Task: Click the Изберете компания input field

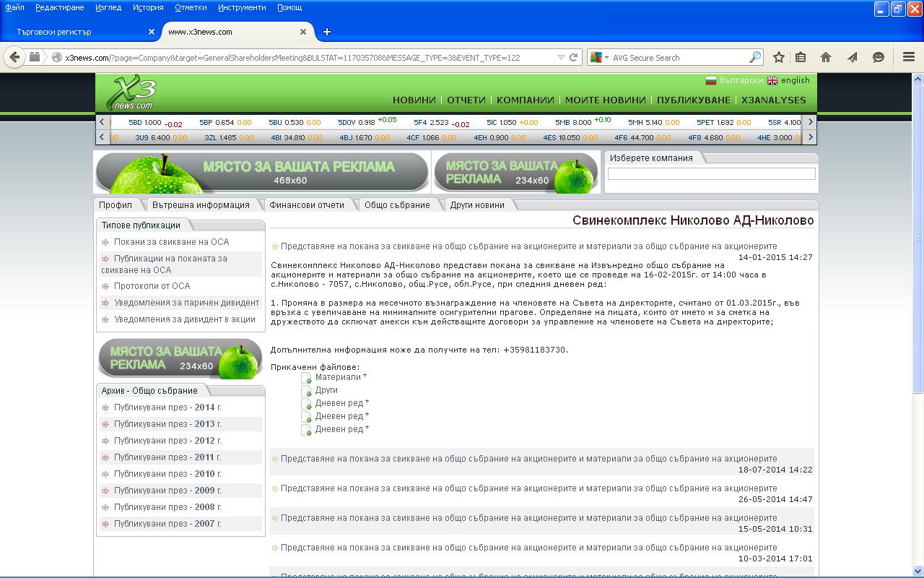Action: 711,173
